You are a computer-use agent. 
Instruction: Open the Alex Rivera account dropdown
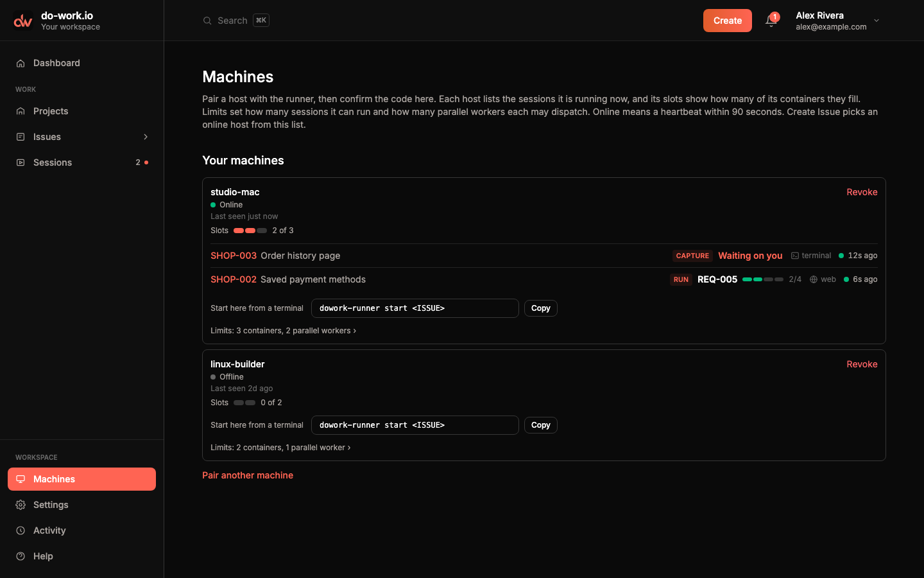(838, 21)
